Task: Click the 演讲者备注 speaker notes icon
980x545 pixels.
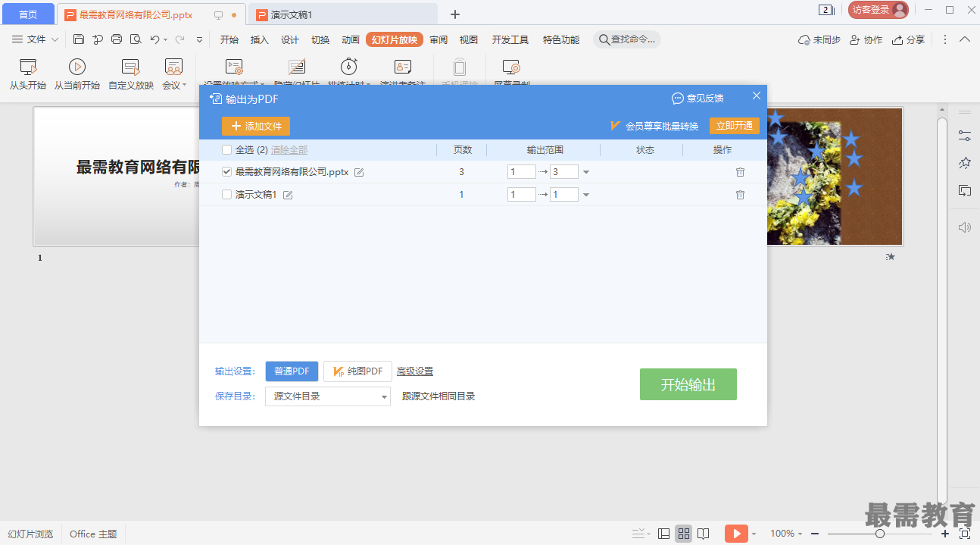Action: (x=403, y=67)
